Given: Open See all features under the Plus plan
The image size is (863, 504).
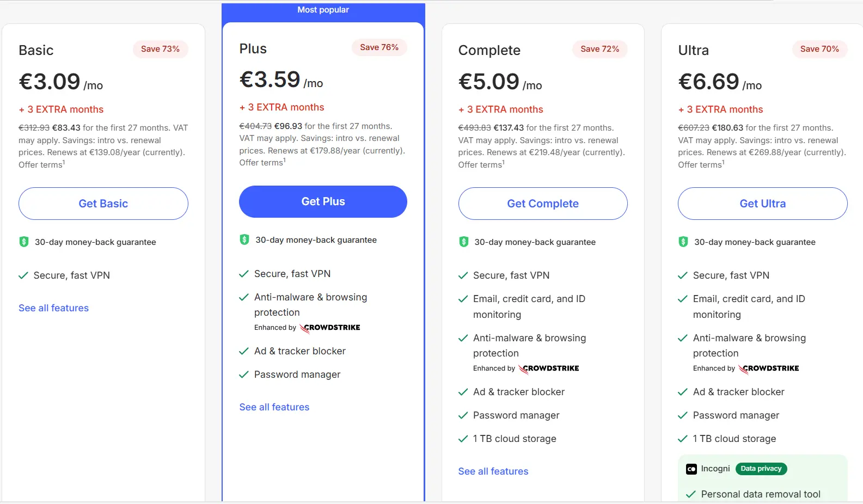Looking at the screenshot, I should point(274,407).
